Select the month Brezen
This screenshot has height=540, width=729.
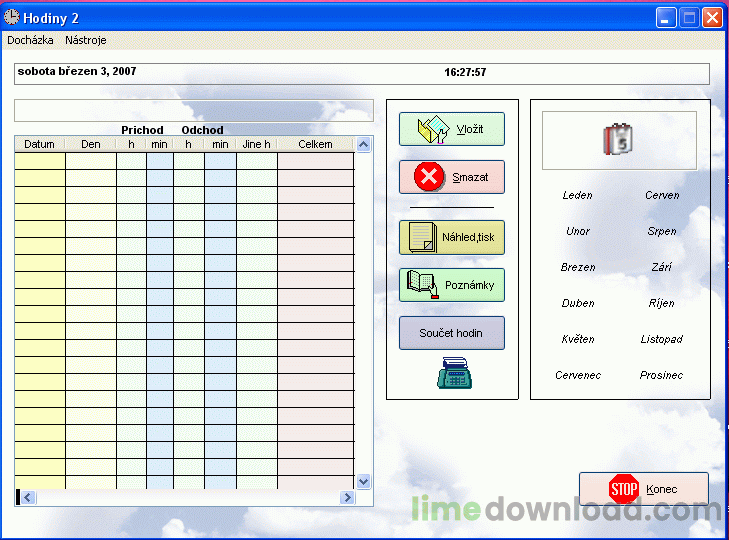coord(578,267)
